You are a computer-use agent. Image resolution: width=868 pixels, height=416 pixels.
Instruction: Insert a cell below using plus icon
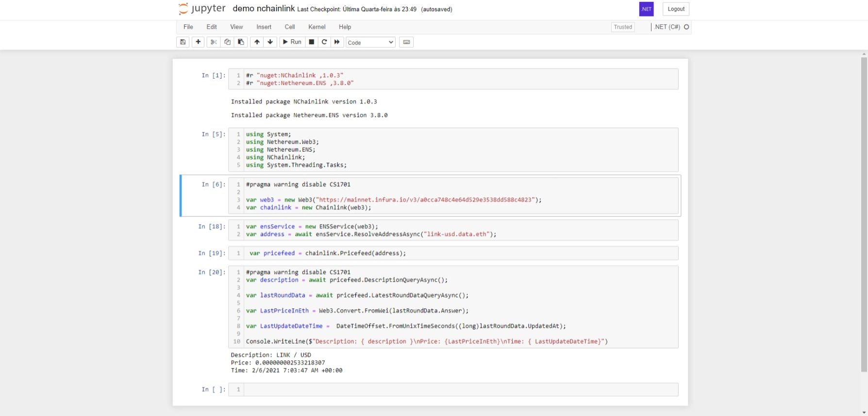[198, 42]
